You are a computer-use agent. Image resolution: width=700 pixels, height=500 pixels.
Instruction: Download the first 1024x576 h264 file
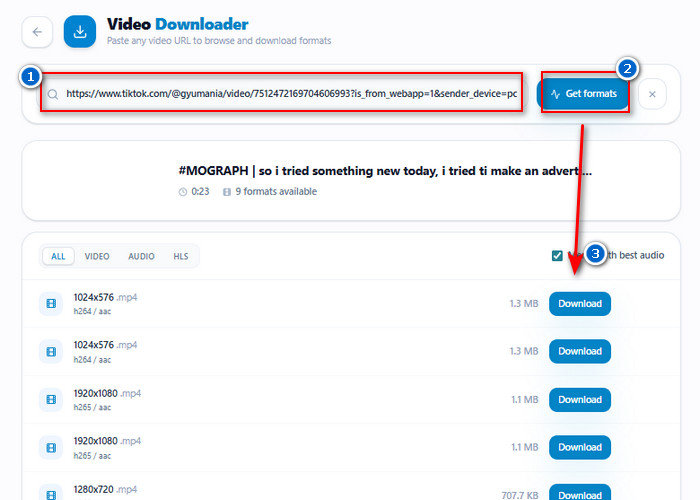(580, 304)
